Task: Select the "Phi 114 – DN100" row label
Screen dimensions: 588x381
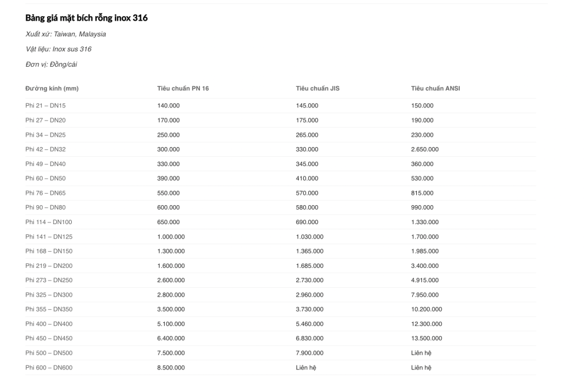Action: pos(48,222)
